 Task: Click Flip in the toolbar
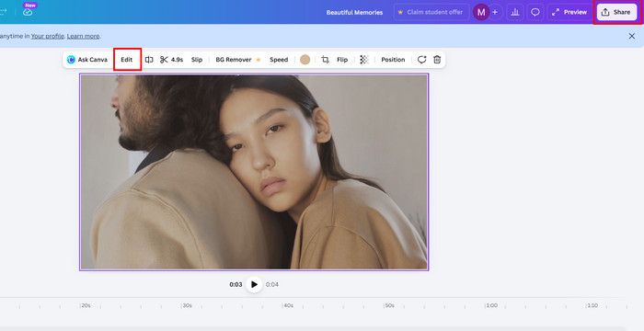pos(342,60)
